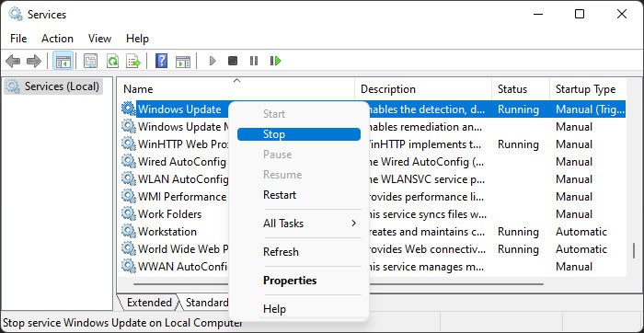Click the WMI Performance gear icon
The width and height of the screenshot is (644, 333).
click(x=129, y=197)
